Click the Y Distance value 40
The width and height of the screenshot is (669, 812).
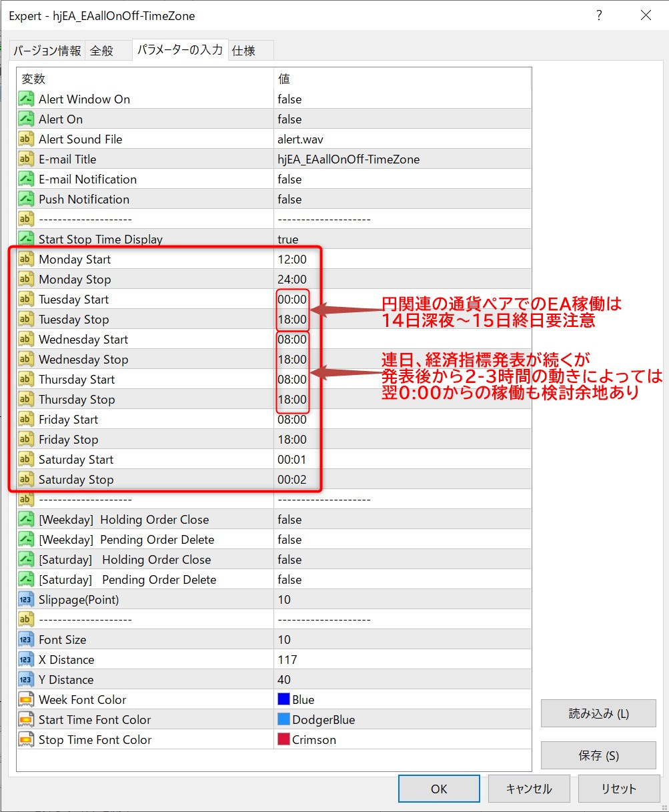(x=284, y=680)
